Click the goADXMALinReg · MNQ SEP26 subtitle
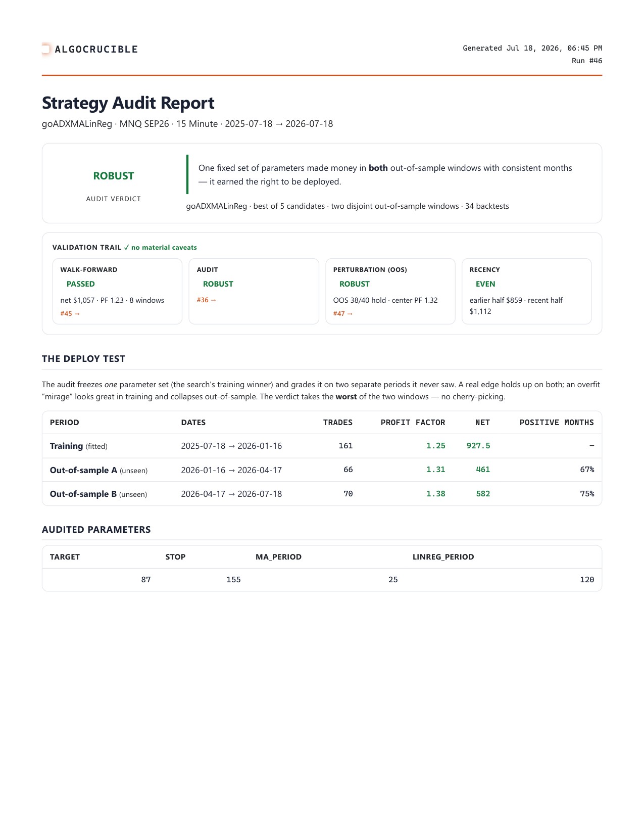 [x=187, y=124]
